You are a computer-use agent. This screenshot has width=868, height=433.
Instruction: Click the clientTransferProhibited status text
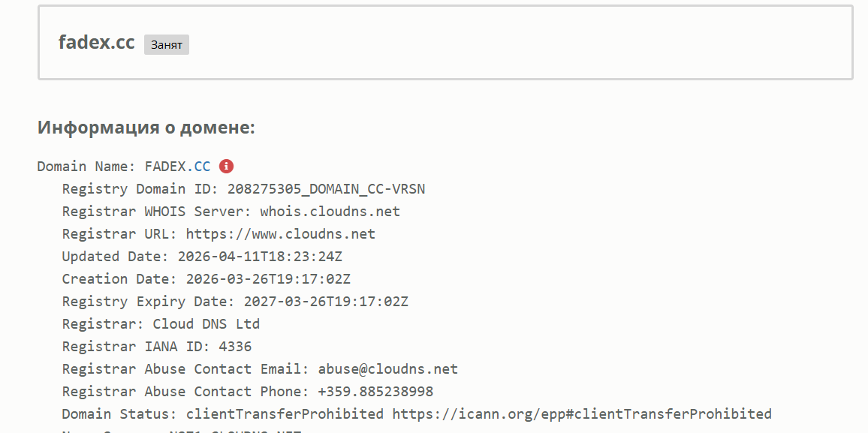coord(285,414)
